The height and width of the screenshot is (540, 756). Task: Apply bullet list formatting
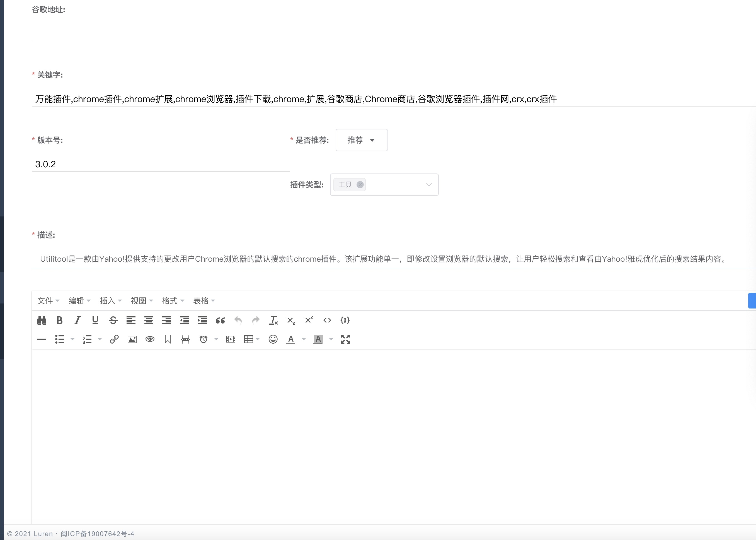point(59,339)
